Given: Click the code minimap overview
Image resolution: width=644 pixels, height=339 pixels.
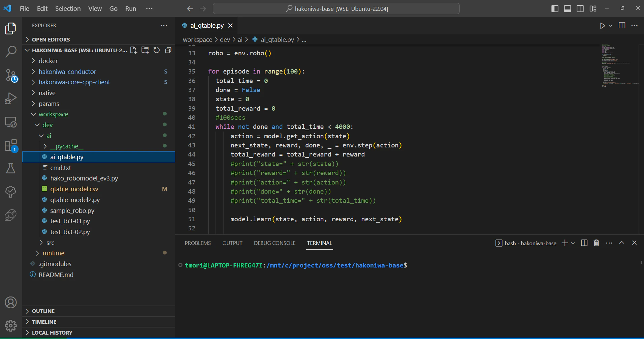Looking at the screenshot, I should click(x=620, y=66).
